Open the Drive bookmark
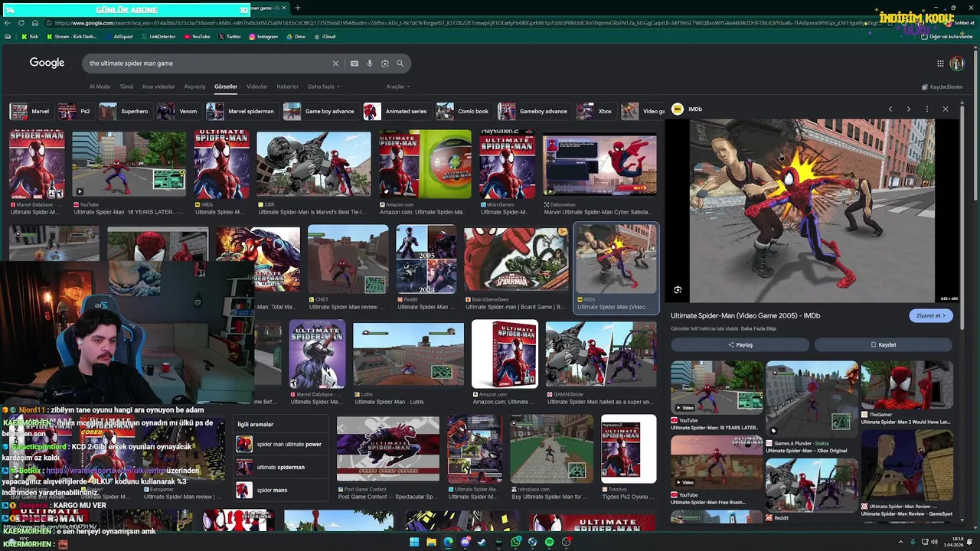This screenshot has width=980, height=551. click(296, 37)
